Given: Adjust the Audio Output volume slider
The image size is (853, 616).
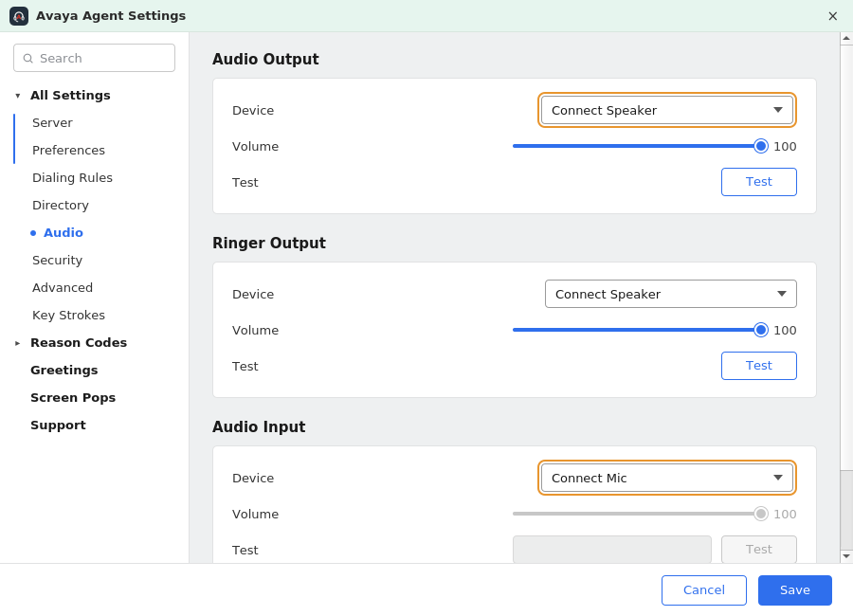Looking at the screenshot, I should click(x=640, y=146).
